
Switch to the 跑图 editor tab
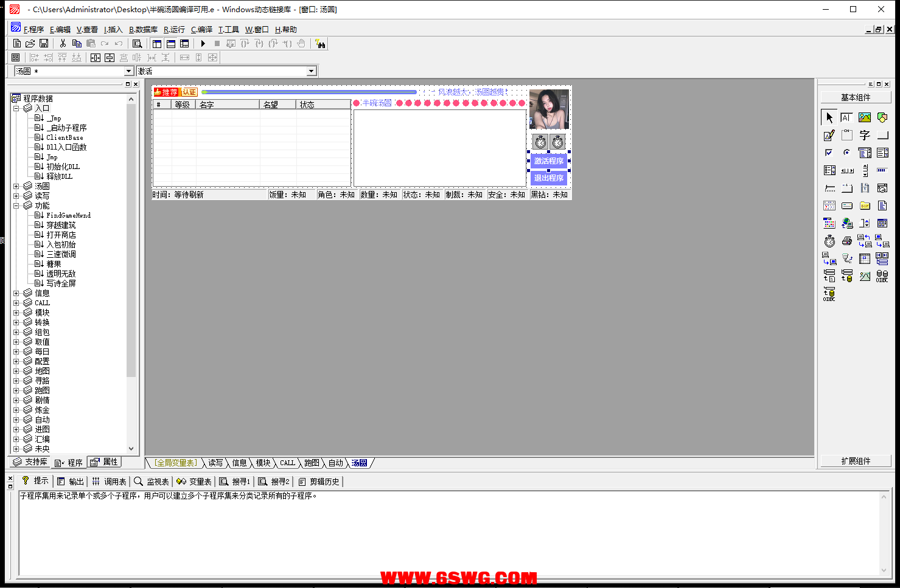312,463
